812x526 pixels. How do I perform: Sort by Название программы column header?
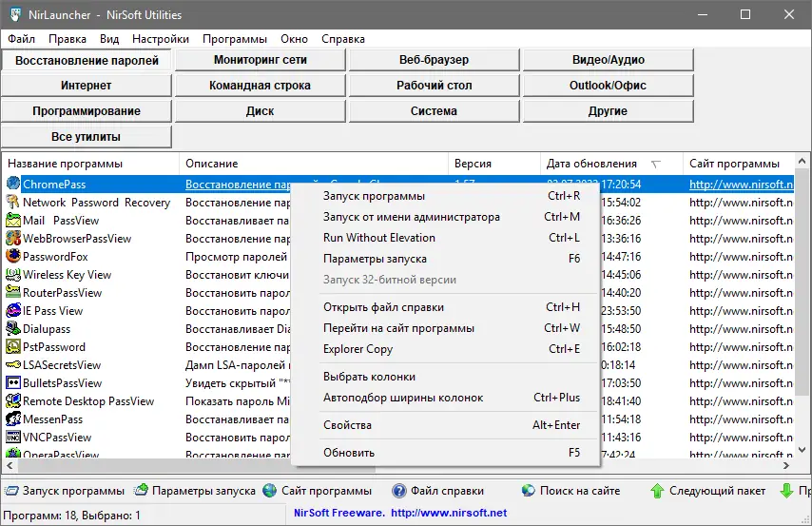(x=90, y=164)
